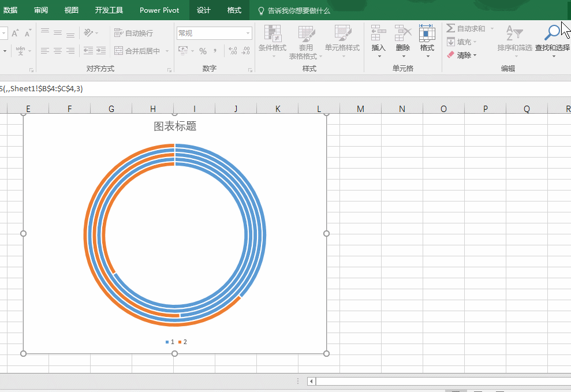Open 对齐方式 dialog launcher
The height and width of the screenshot is (392, 571).
click(169, 70)
